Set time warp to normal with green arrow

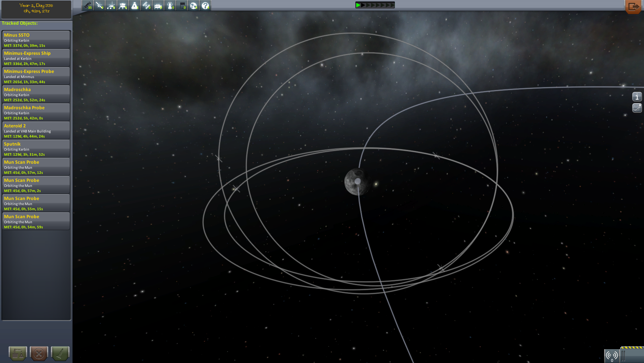[358, 5]
